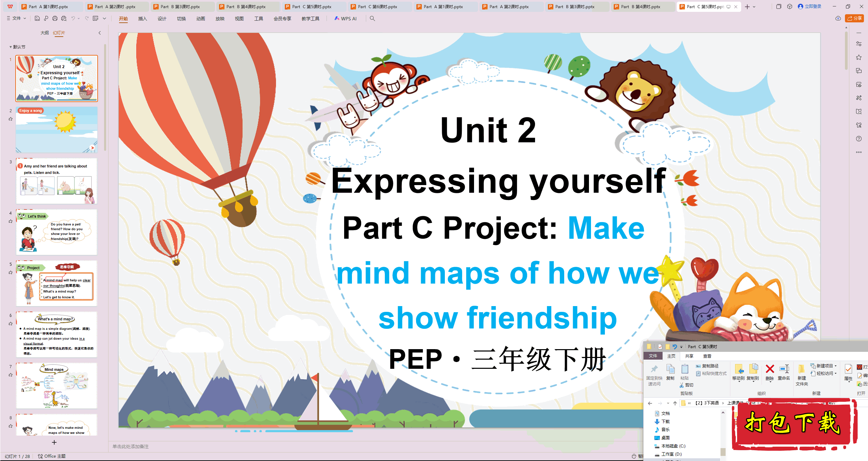
Task: Open the 设计 ribbon tab
Action: 162,19
